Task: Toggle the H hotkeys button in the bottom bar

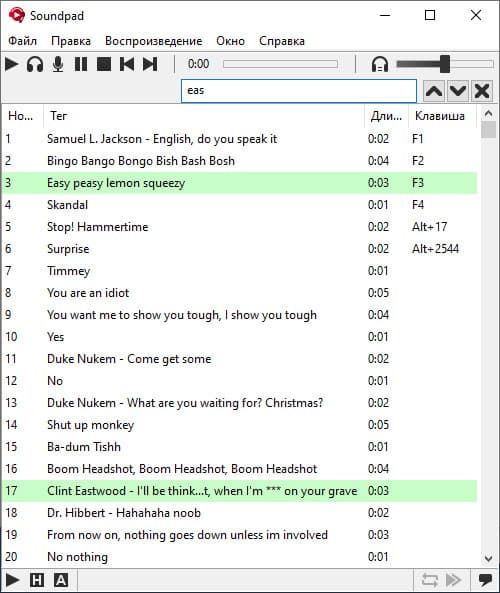Action: tap(37, 580)
